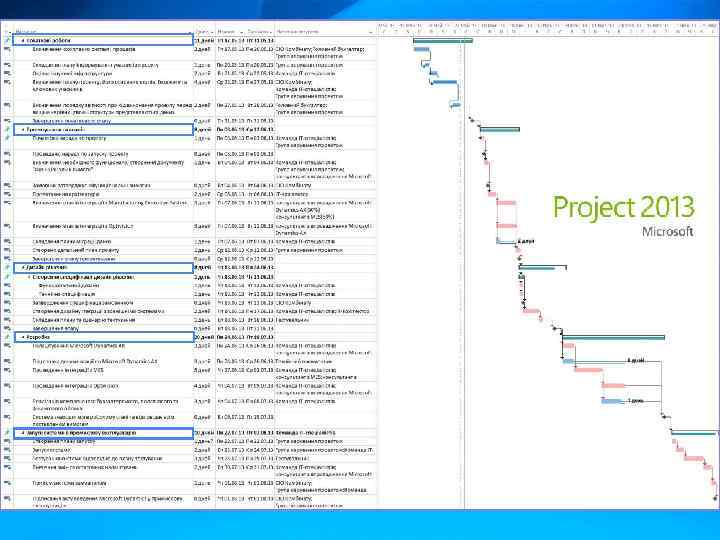Click the task mode pin icon on Розробка row

pyautogui.click(x=7, y=337)
